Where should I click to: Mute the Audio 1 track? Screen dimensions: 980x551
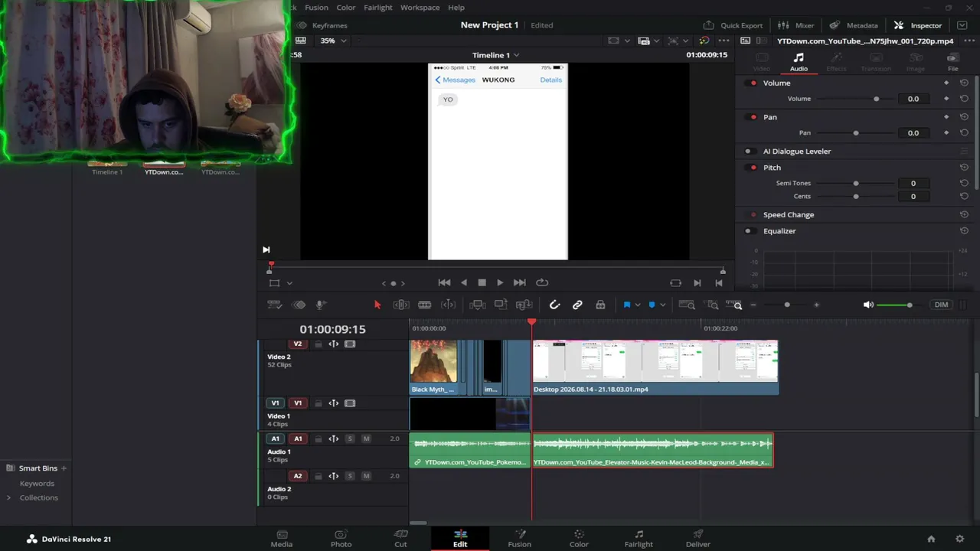(366, 439)
